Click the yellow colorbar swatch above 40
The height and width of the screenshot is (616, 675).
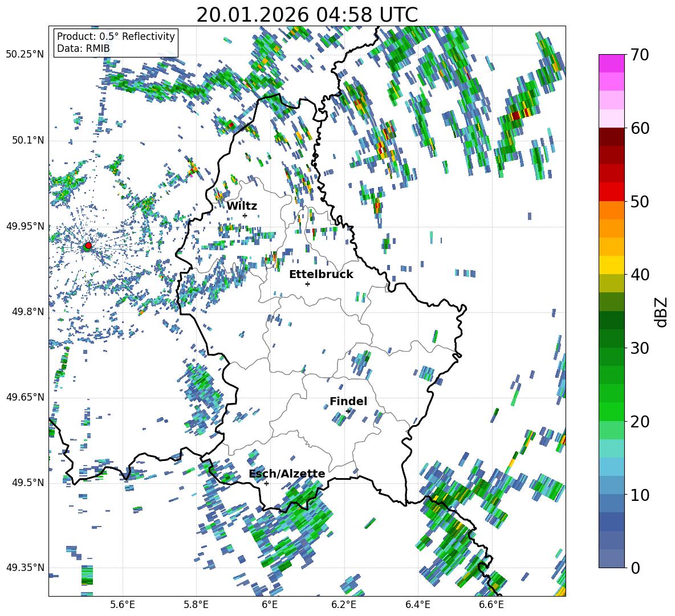pyautogui.click(x=611, y=265)
